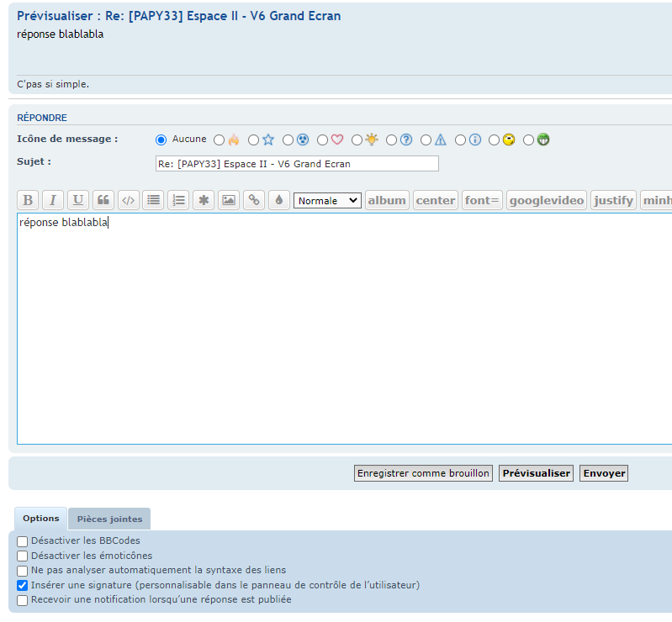Viewport: 672px width, 622px height.
Task: Enable 'Désactiver les BBCodes' checkbox
Action: [x=23, y=541]
